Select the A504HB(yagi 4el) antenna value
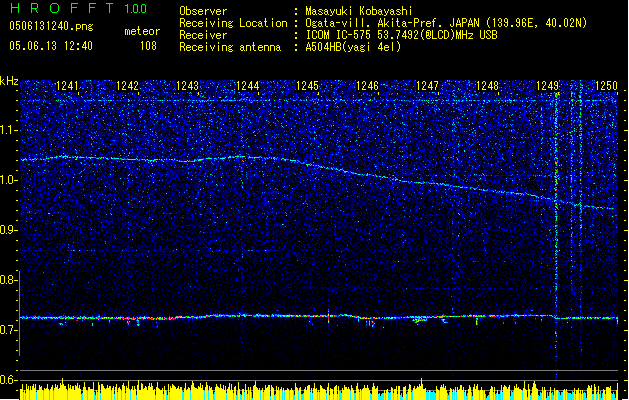The height and width of the screenshot is (400, 629). pyautogui.click(x=353, y=47)
